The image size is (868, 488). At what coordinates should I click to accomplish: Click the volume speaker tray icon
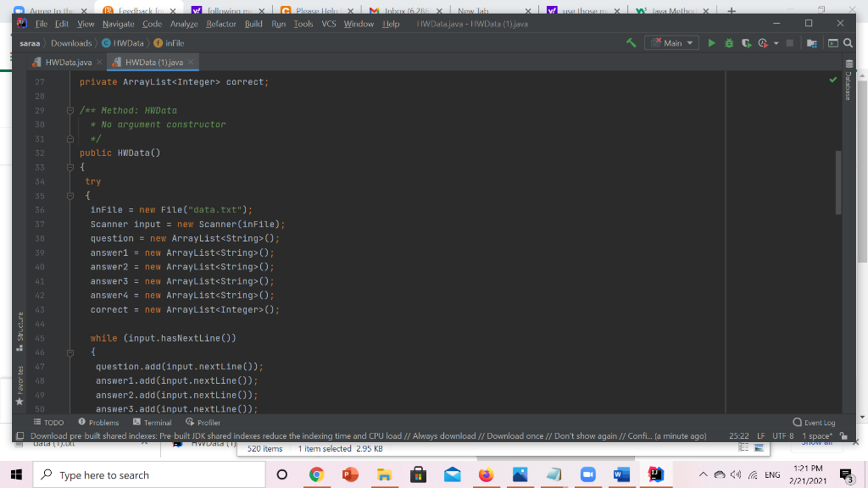click(736, 474)
